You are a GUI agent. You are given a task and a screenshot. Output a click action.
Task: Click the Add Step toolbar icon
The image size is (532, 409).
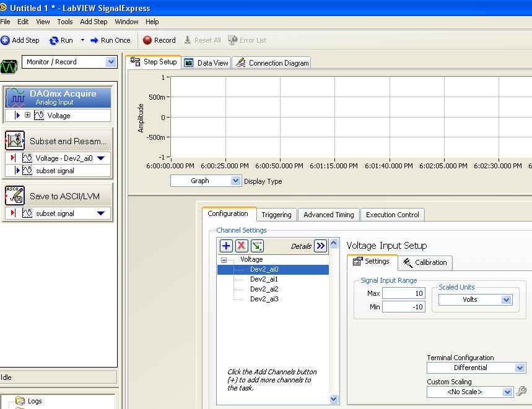[5, 40]
